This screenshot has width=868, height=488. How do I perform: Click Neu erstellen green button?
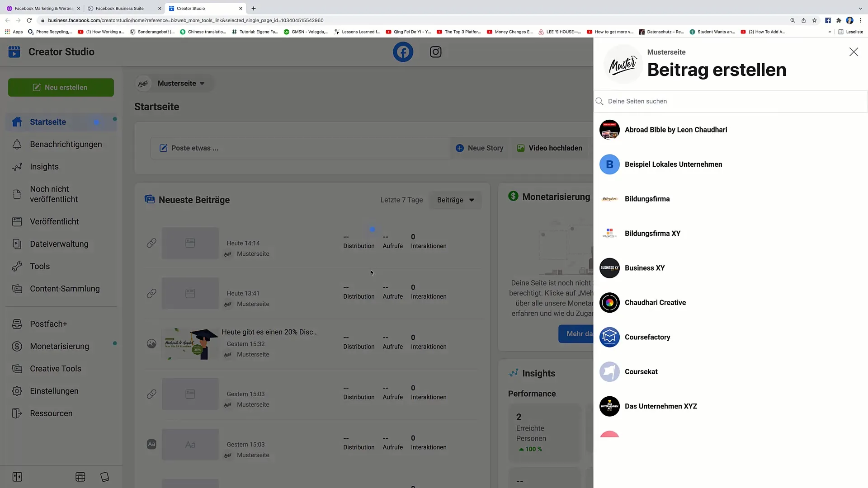[x=61, y=87]
